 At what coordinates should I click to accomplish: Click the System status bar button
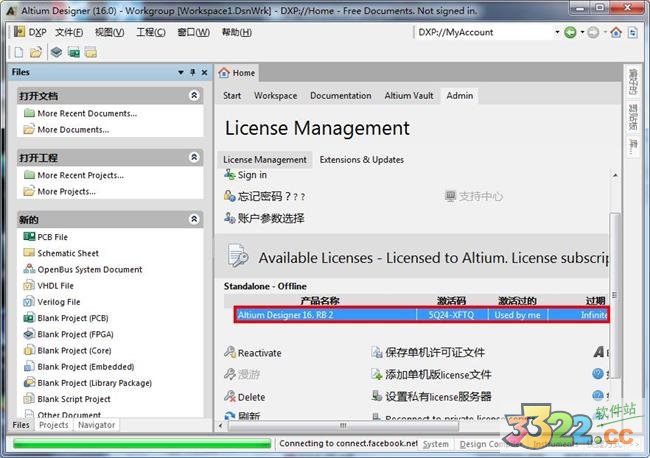435,444
